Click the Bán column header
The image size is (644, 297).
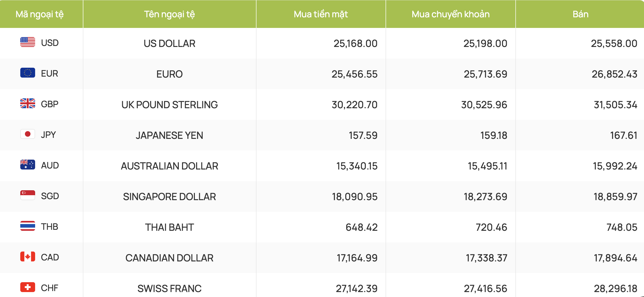pos(580,14)
